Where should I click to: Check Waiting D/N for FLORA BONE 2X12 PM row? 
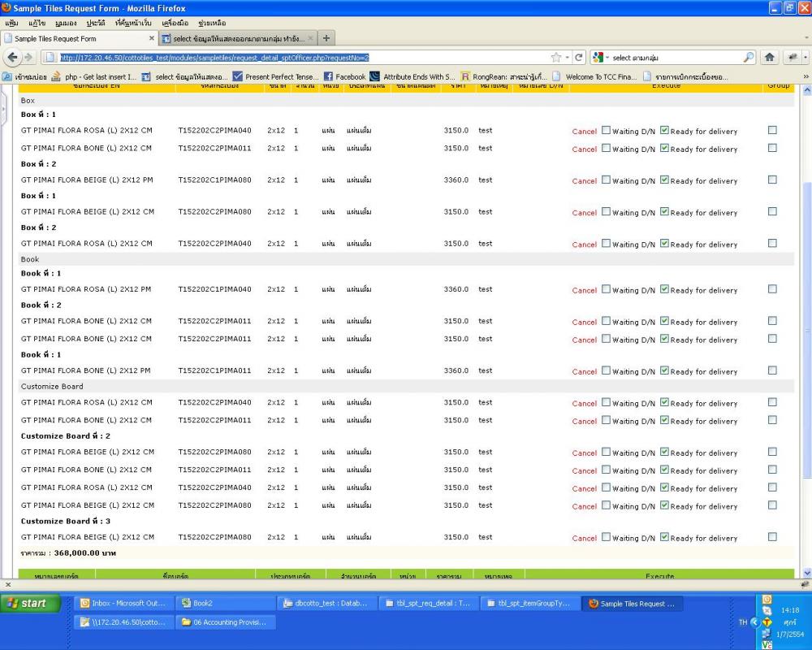pos(606,370)
